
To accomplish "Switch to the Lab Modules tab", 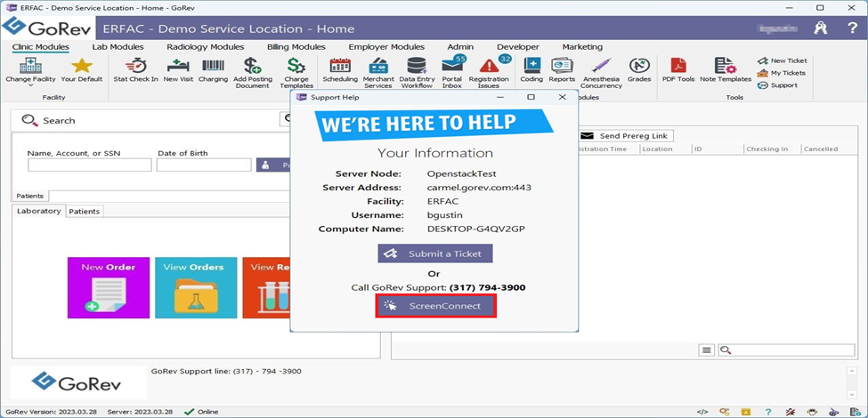I will tap(118, 47).
